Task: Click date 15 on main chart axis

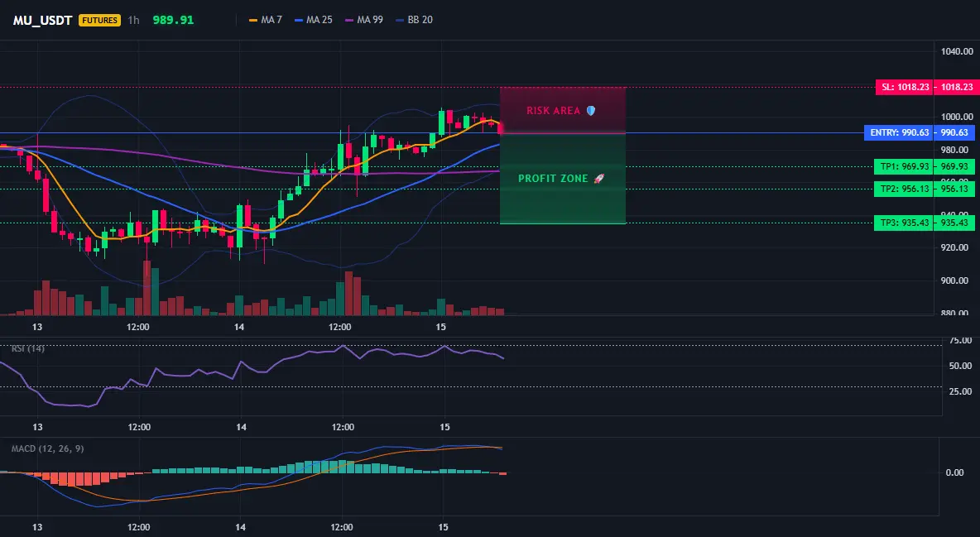Action: (x=440, y=327)
